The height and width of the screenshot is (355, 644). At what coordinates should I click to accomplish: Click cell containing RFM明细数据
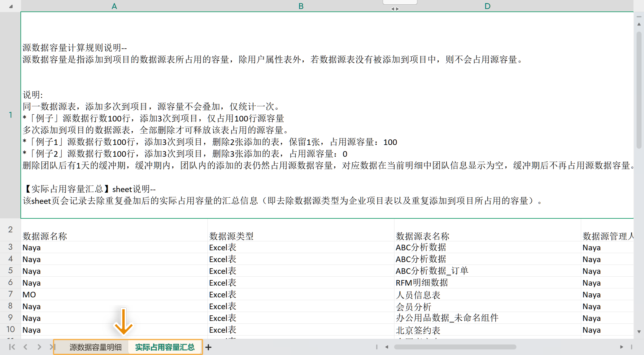[422, 283]
